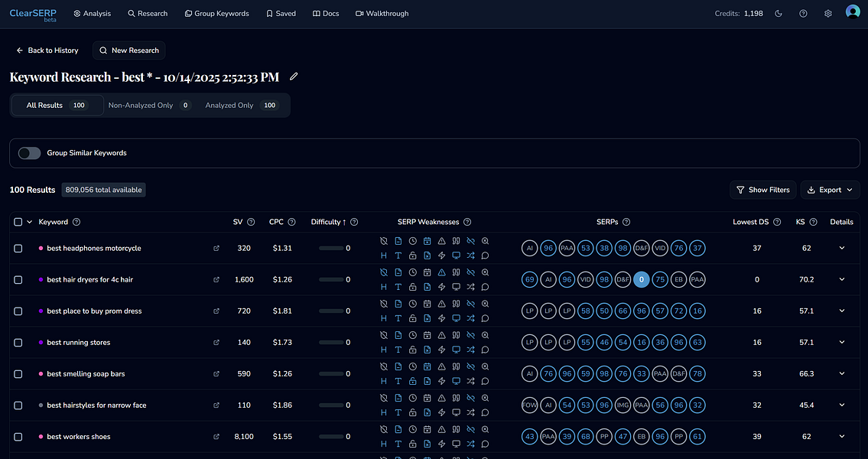The image size is (868, 459).
Task: Click the user profile avatar
Action: (x=853, y=13)
